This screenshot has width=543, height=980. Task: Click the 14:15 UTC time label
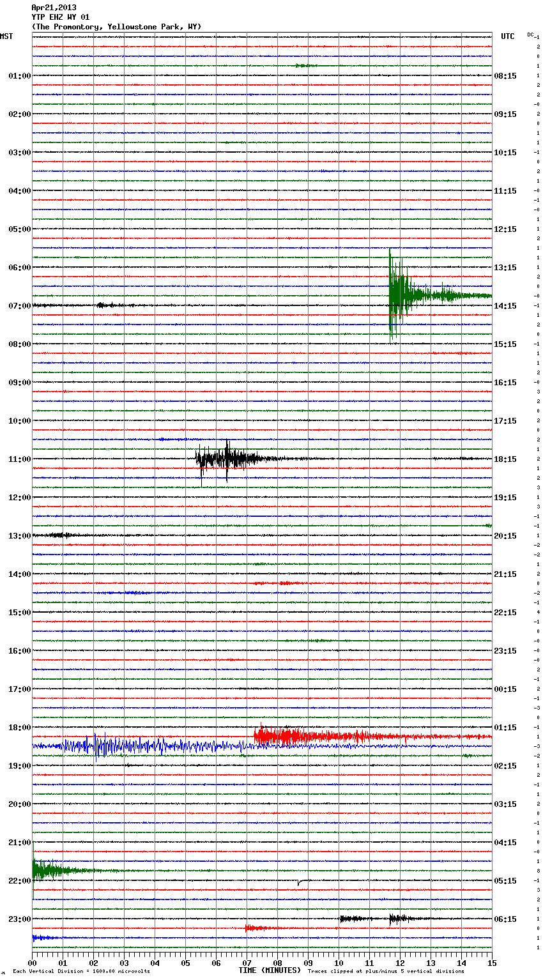pyautogui.click(x=505, y=306)
